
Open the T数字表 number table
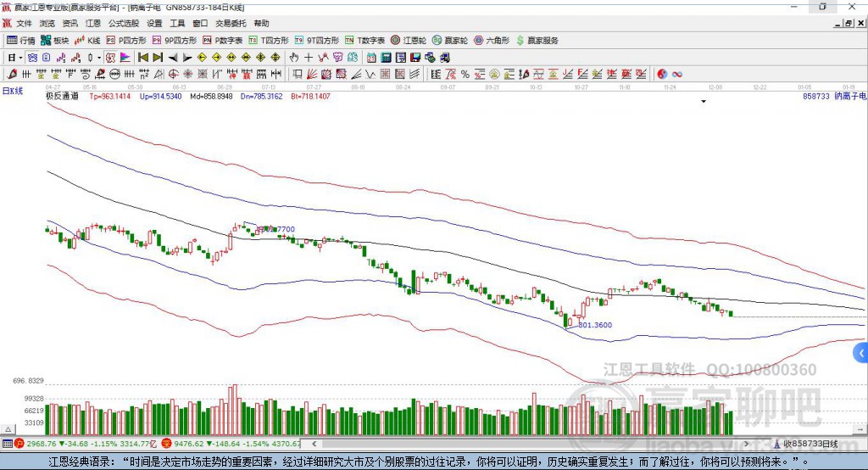[x=364, y=41]
